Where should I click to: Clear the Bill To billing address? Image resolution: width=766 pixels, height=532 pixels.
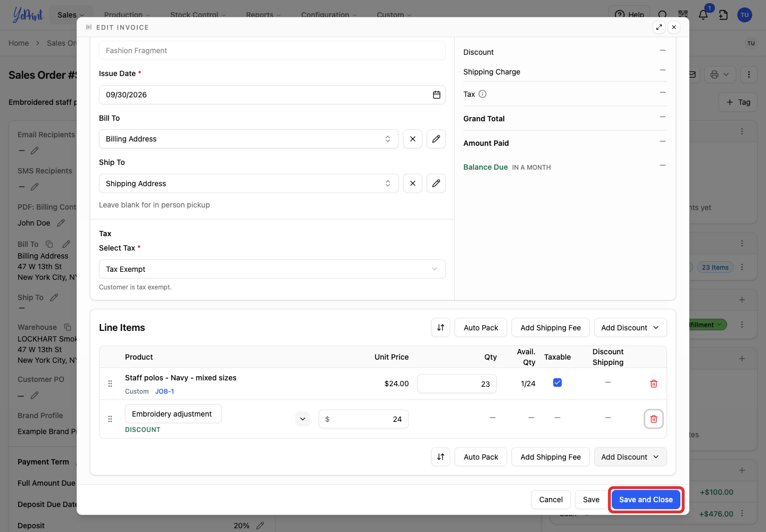(413, 139)
